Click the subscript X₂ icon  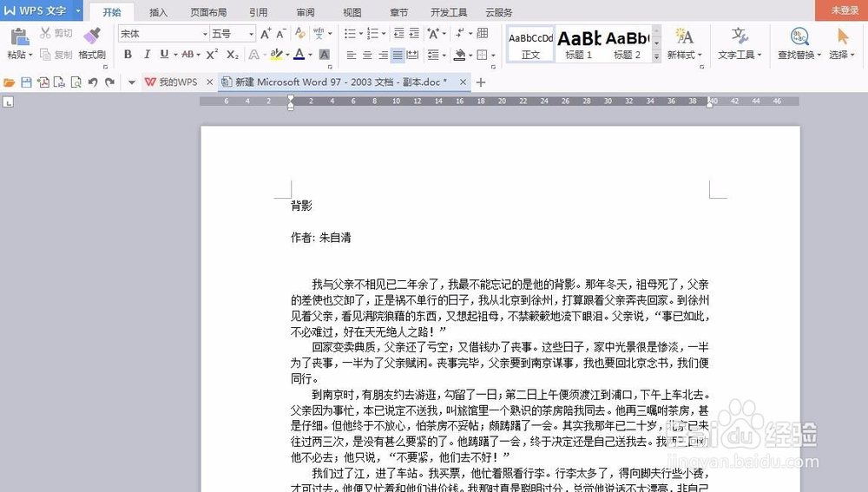tap(233, 55)
